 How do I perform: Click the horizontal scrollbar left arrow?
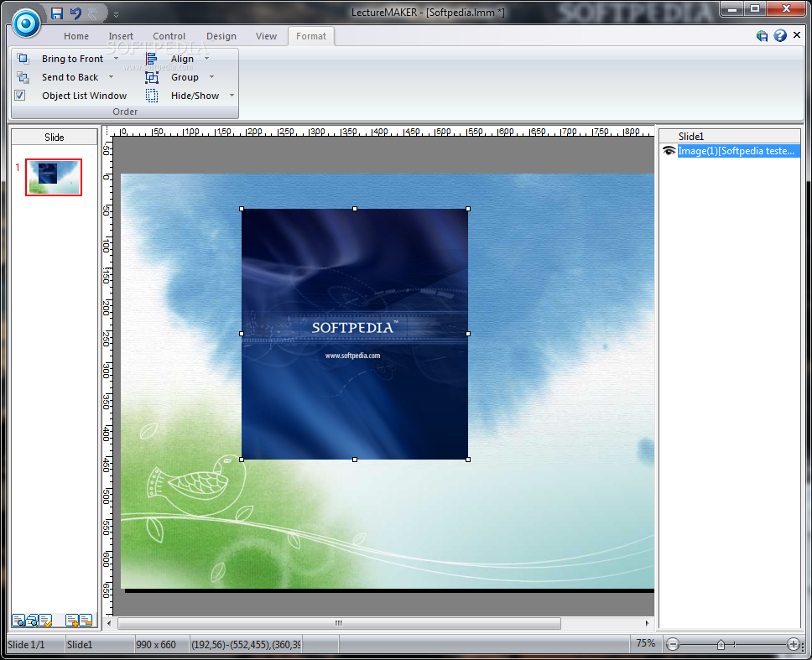click(x=109, y=623)
